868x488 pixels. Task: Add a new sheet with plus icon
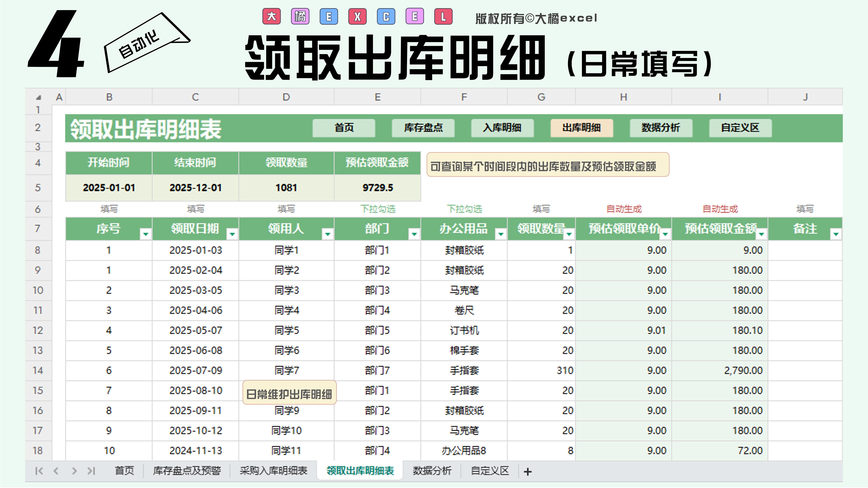coord(528,472)
